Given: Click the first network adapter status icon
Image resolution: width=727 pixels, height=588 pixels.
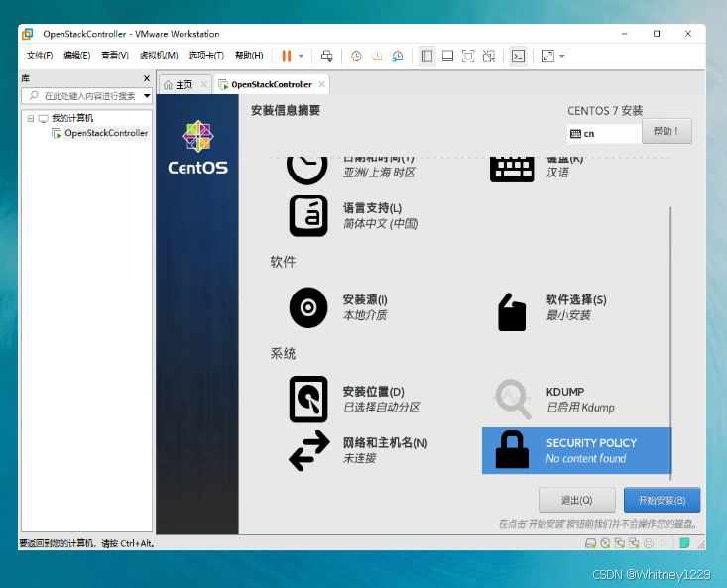Looking at the screenshot, I should click(620, 543).
